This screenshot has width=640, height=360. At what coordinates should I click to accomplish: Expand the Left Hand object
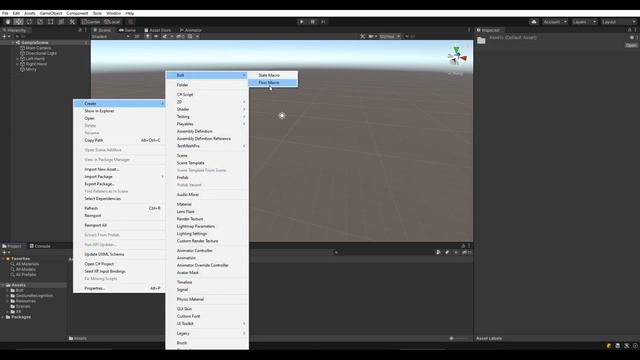click(17, 59)
